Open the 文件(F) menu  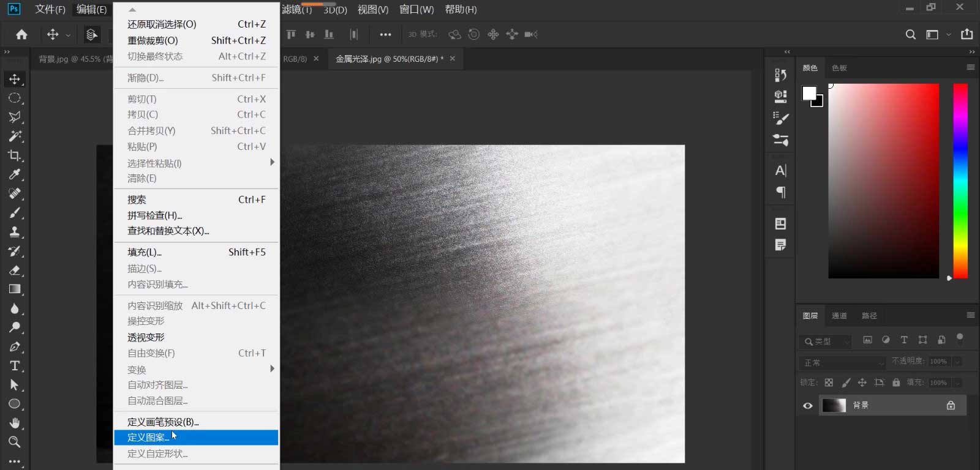tap(50, 9)
